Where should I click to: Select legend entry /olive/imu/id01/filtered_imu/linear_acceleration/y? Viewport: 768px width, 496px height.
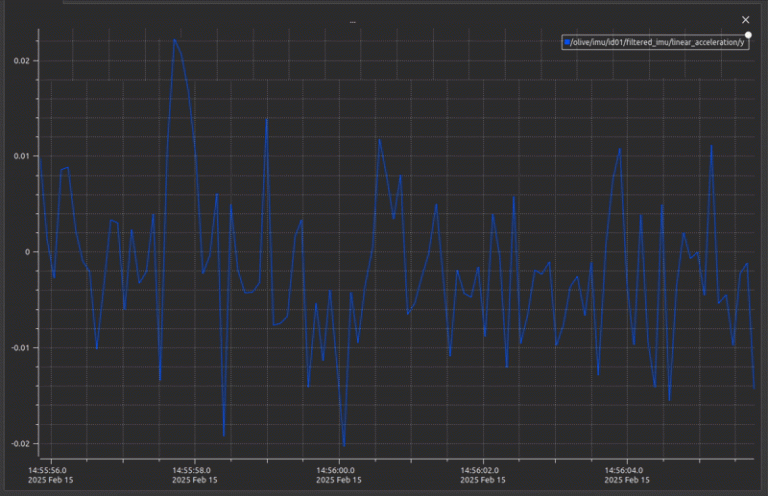click(x=657, y=42)
